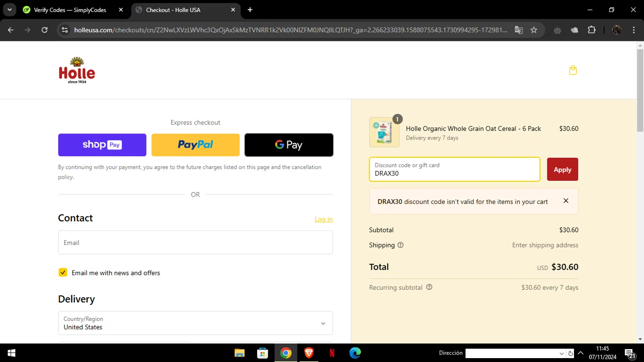644x362 pixels.
Task: Click the Chrome taskbar icon
Action: 286,353
